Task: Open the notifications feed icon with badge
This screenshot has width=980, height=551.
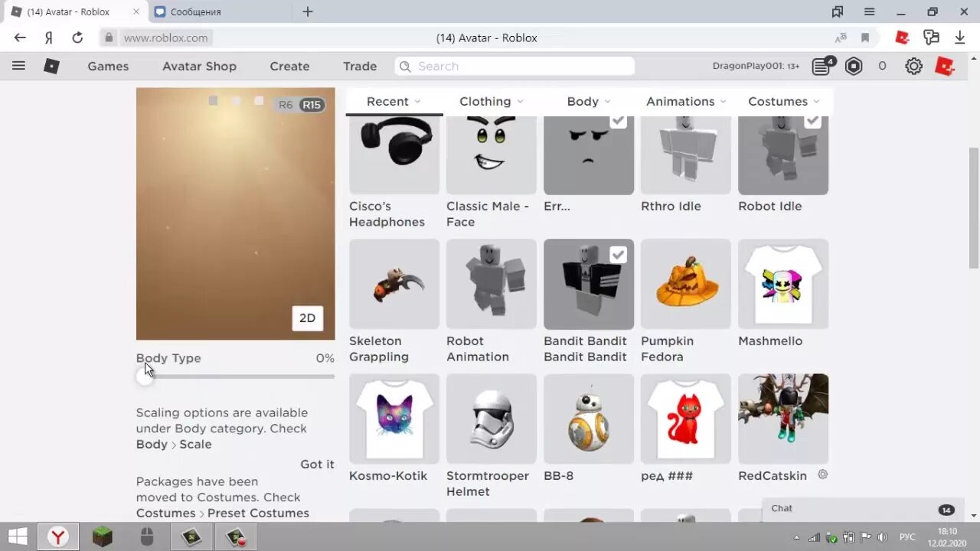Action: [822, 67]
